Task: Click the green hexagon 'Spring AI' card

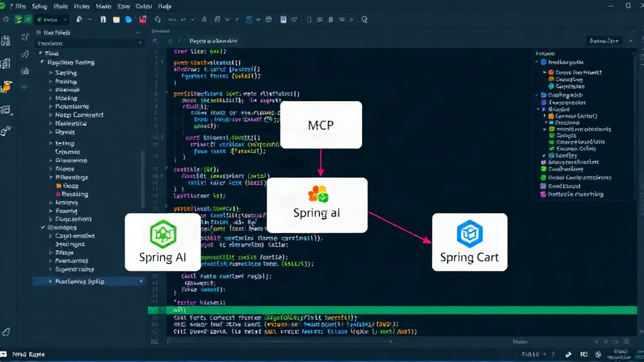Action: tap(163, 242)
